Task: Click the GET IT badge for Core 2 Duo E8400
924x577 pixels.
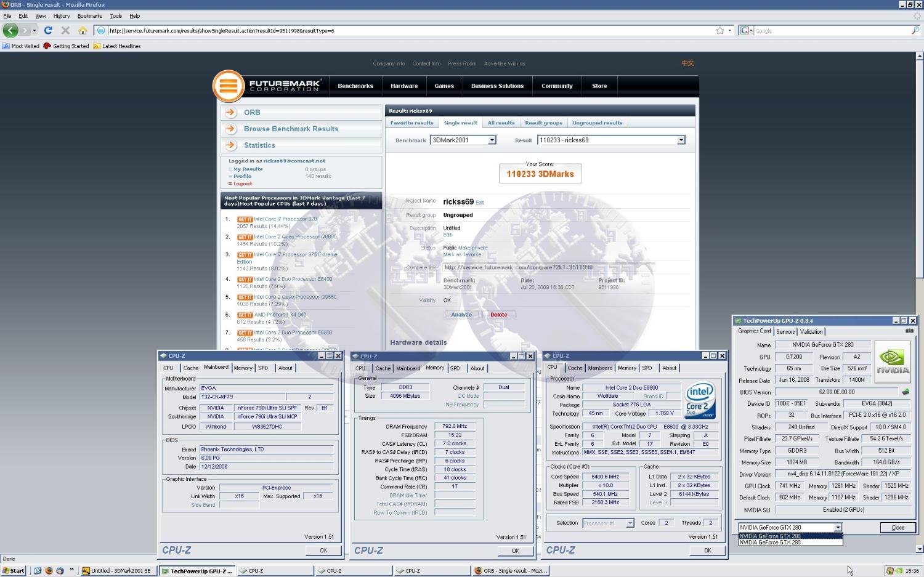Action: (245, 279)
